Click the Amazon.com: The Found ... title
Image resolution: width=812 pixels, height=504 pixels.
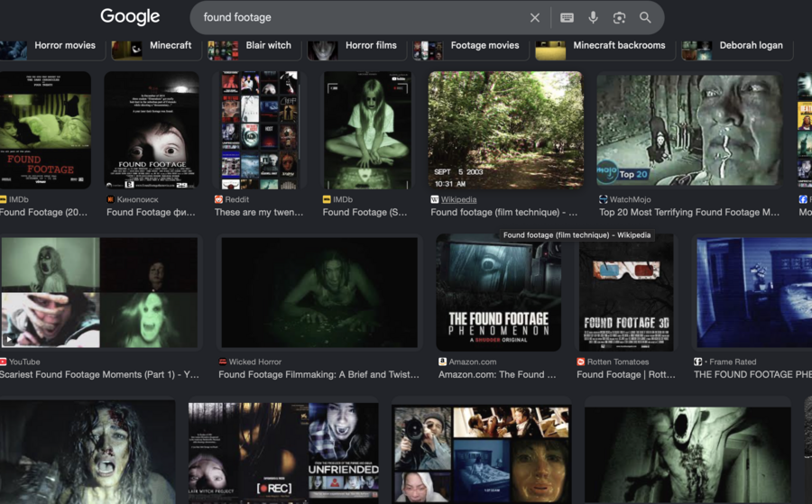pos(498,375)
